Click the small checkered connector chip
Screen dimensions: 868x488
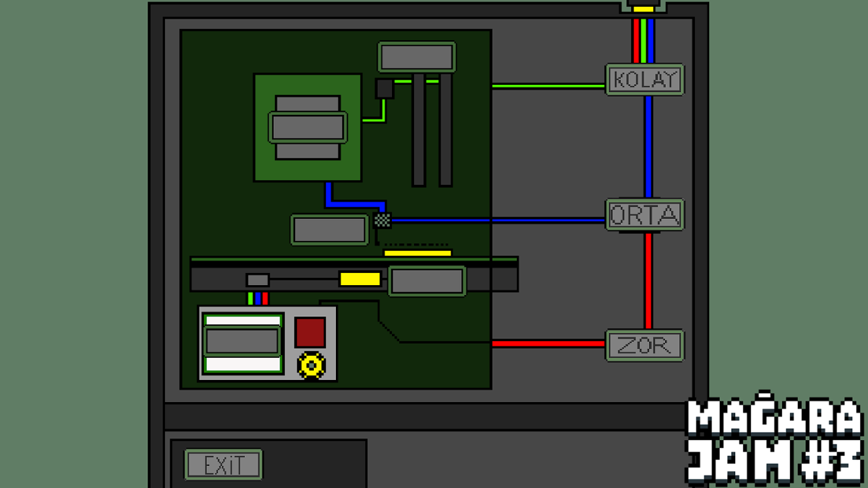click(383, 220)
